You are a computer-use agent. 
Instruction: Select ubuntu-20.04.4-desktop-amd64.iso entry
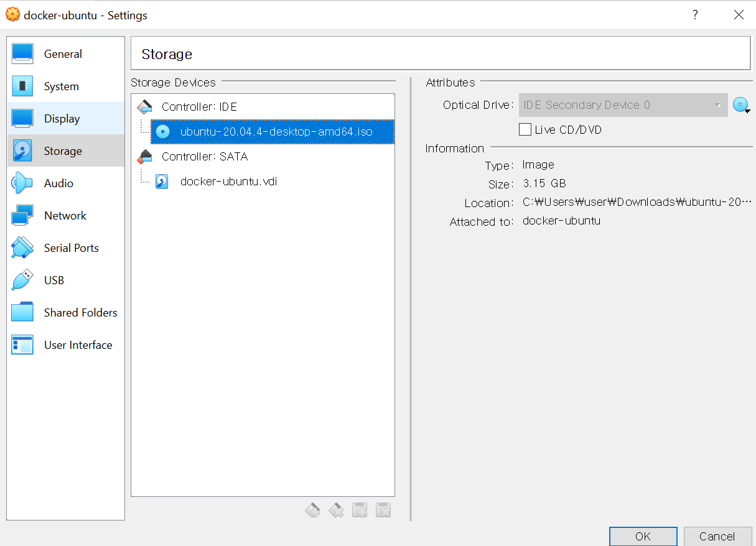click(273, 132)
